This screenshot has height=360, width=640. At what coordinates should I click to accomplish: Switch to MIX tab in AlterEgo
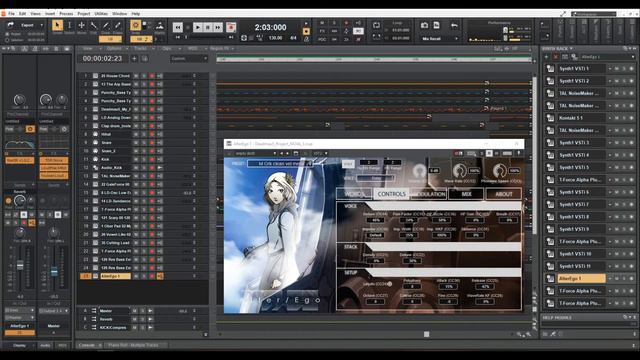point(466,194)
